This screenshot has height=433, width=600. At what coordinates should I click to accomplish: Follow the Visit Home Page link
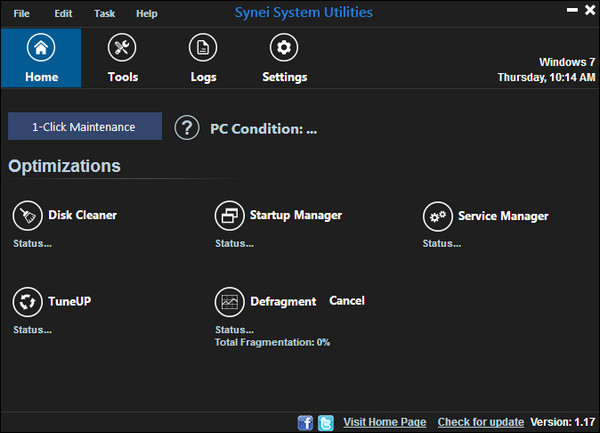(385, 423)
